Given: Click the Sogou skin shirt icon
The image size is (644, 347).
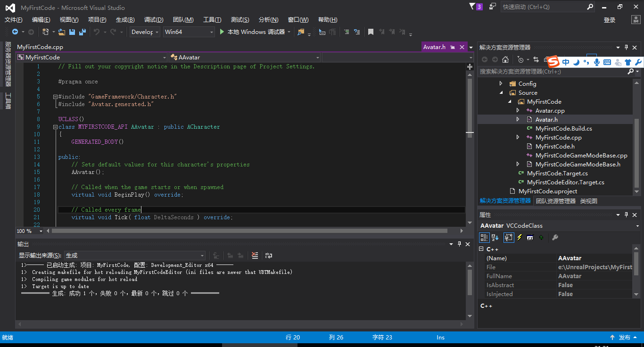Looking at the screenshot, I should pyautogui.click(x=628, y=62).
